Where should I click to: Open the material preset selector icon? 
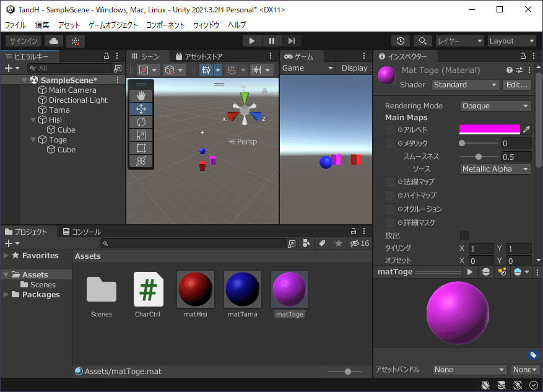tap(519, 71)
